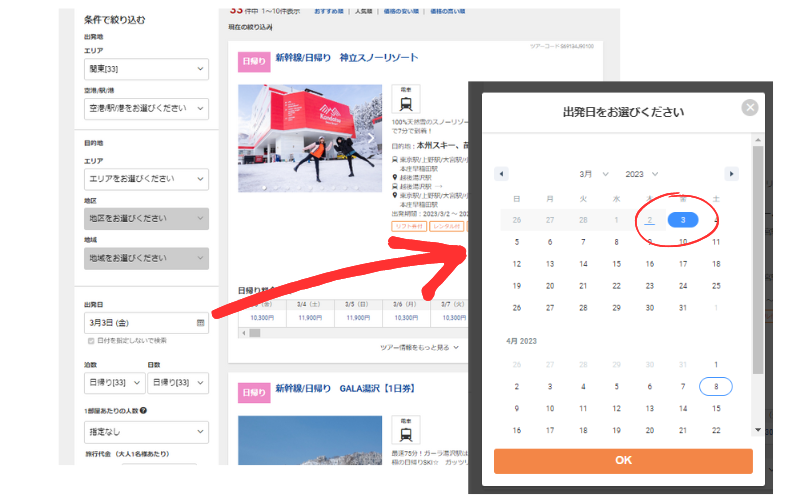This screenshot has width=800, height=500.
Task: Select March 21 in calendar
Action: click(x=583, y=286)
